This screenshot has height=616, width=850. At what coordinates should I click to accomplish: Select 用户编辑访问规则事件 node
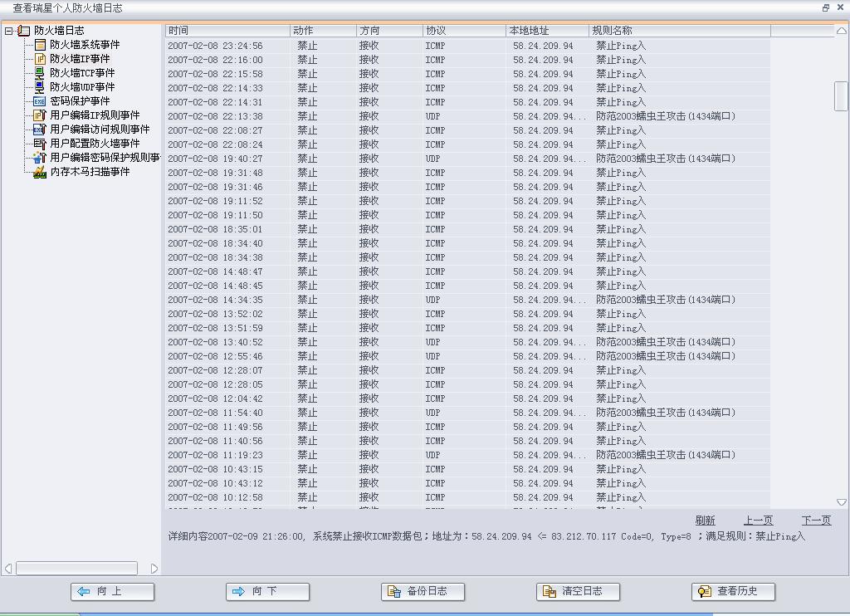pos(100,129)
